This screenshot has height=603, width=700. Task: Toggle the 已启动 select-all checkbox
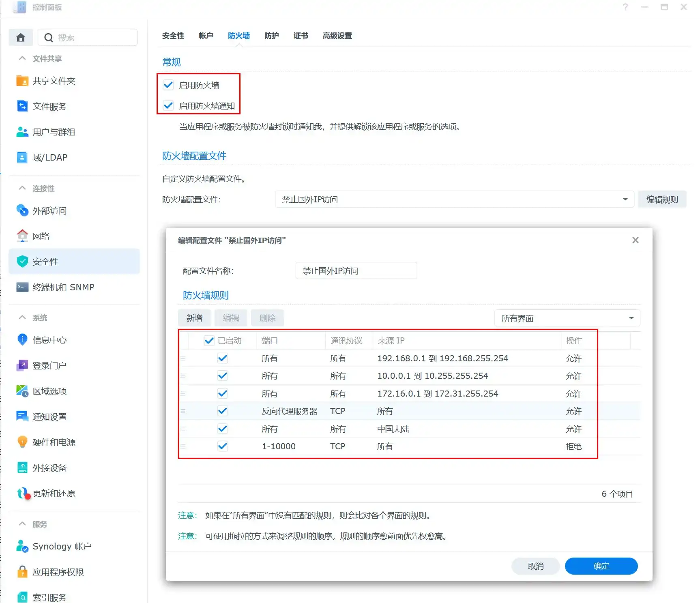click(x=209, y=341)
